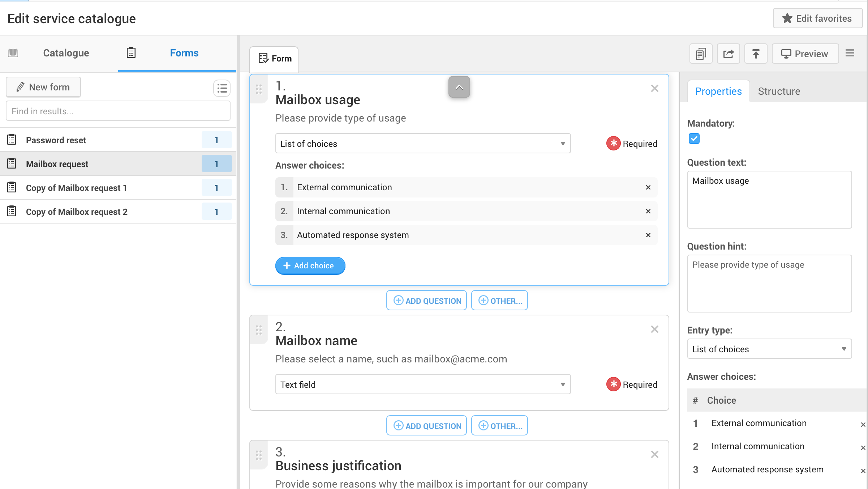Open the hamburger menu icon
Image resolution: width=868 pixels, height=489 pixels.
[850, 53]
